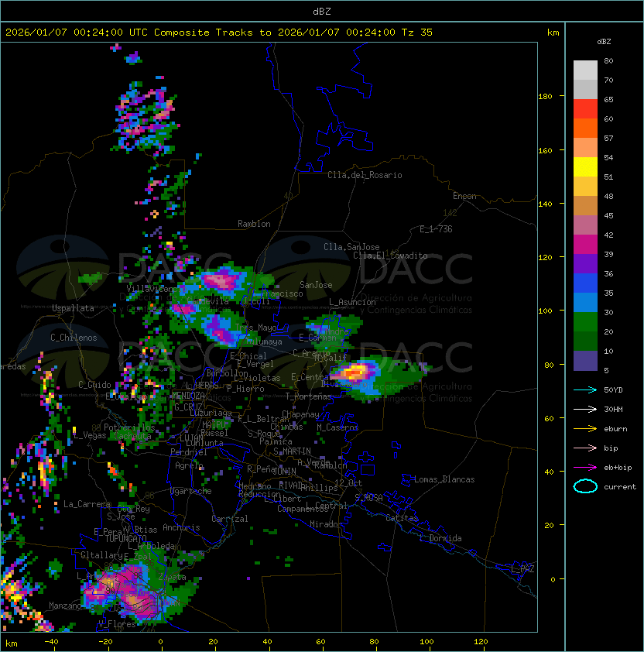Image resolution: width=644 pixels, height=652 pixels.
Task: Click the cyan 'current' ellipse legend icon
Action: pos(585,486)
